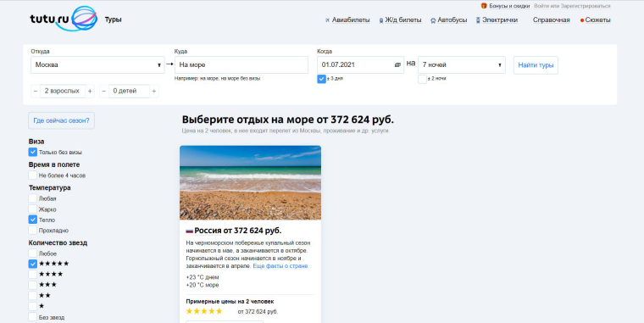Check the two-star hotel filter
644x323 pixels.
coord(33,296)
